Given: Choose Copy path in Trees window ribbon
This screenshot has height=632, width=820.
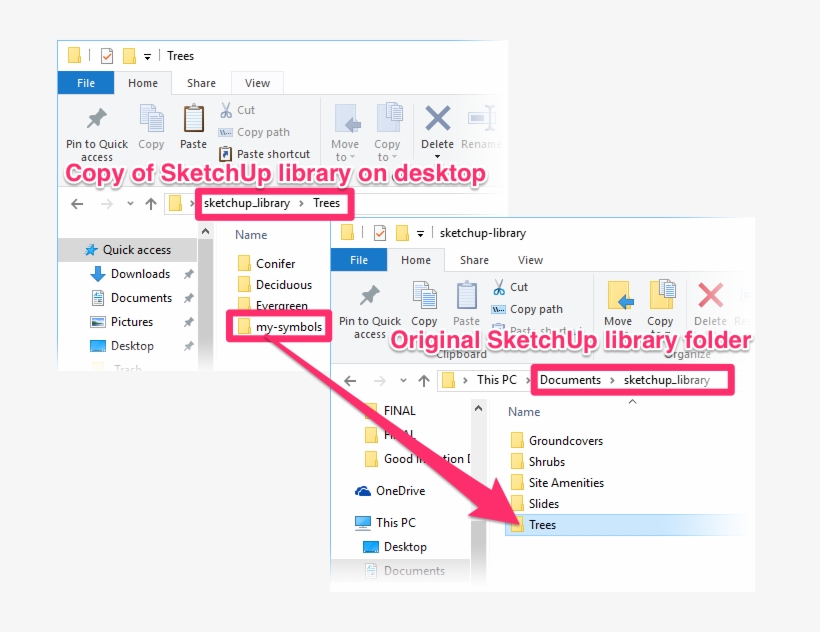Looking at the screenshot, I should click(x=254, y=132).
